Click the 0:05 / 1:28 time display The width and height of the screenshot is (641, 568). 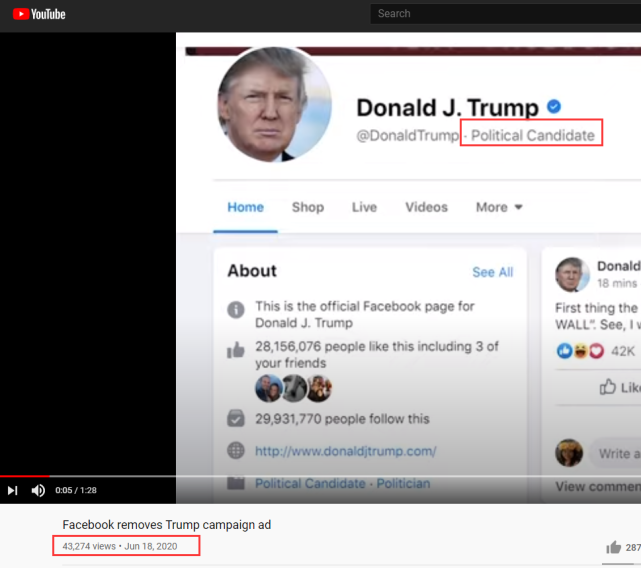point(76,490)
